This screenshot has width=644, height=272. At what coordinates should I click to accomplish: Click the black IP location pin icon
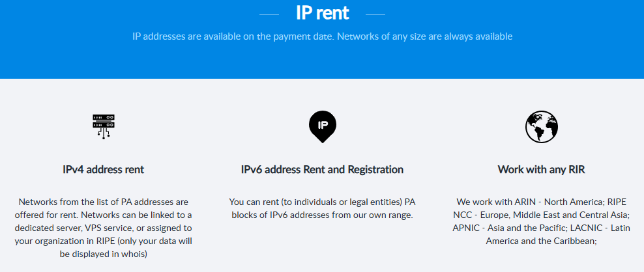[322, 126]
